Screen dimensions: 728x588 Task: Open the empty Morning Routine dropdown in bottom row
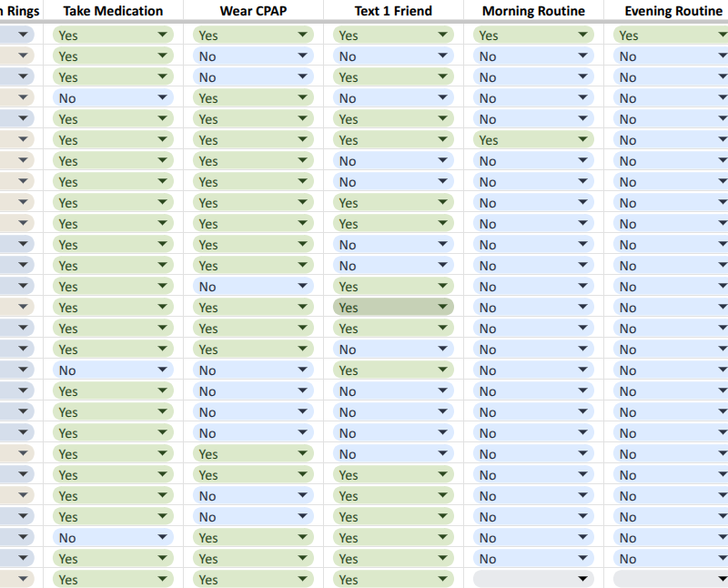[533, 579]
